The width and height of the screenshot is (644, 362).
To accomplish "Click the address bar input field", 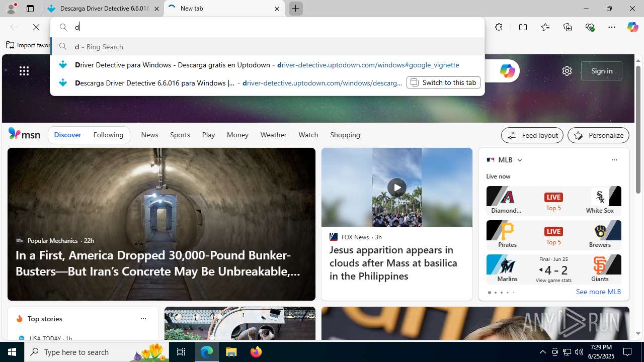I will pos(267,27).
